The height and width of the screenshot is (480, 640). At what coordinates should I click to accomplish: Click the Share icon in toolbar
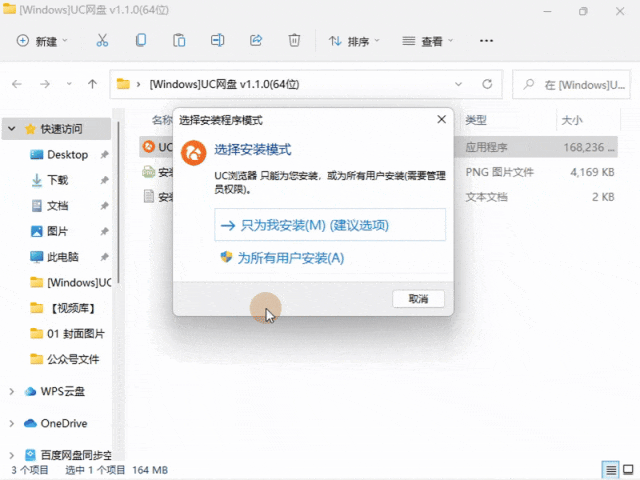[x=256, y=40]
